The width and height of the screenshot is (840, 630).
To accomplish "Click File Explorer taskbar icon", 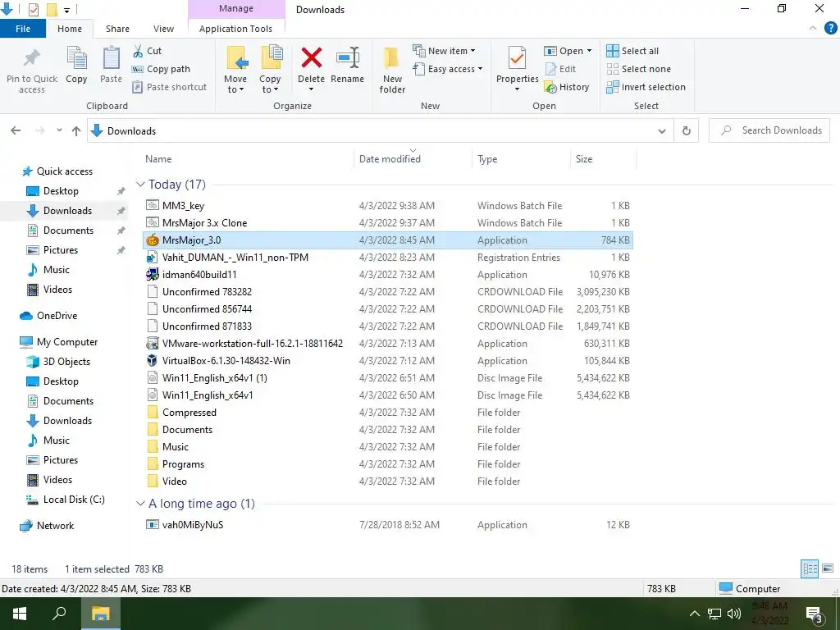I will tap(100, 614).
